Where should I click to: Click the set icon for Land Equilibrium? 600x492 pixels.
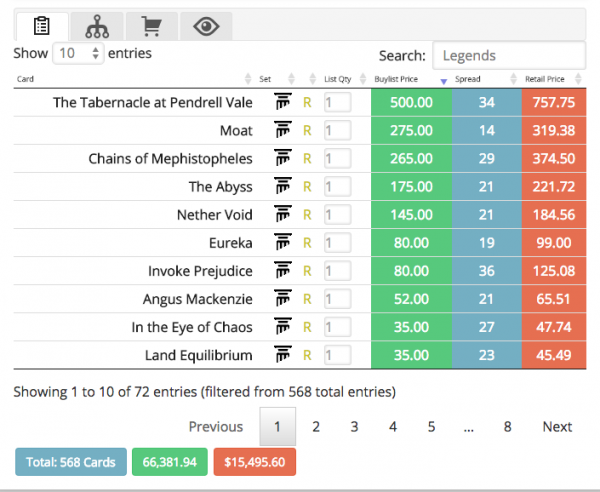pyautogui.click(x=283, y=354)
